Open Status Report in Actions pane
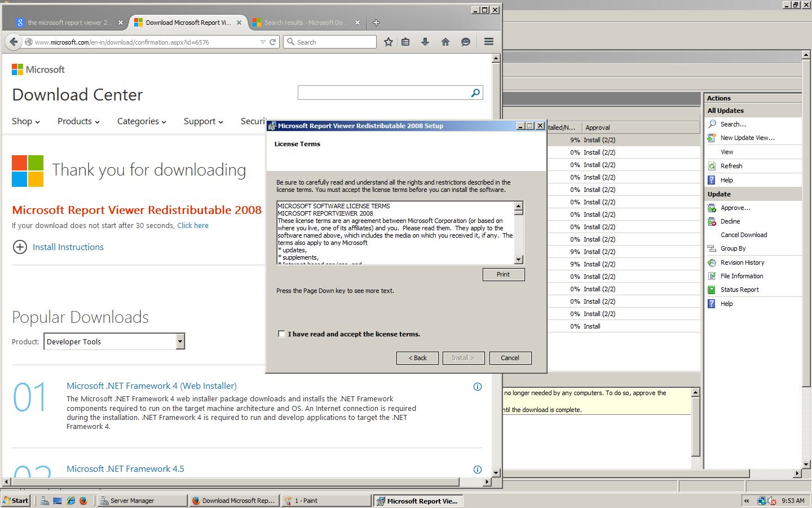The height and width of the screenshot is (508, 812). 740,290
